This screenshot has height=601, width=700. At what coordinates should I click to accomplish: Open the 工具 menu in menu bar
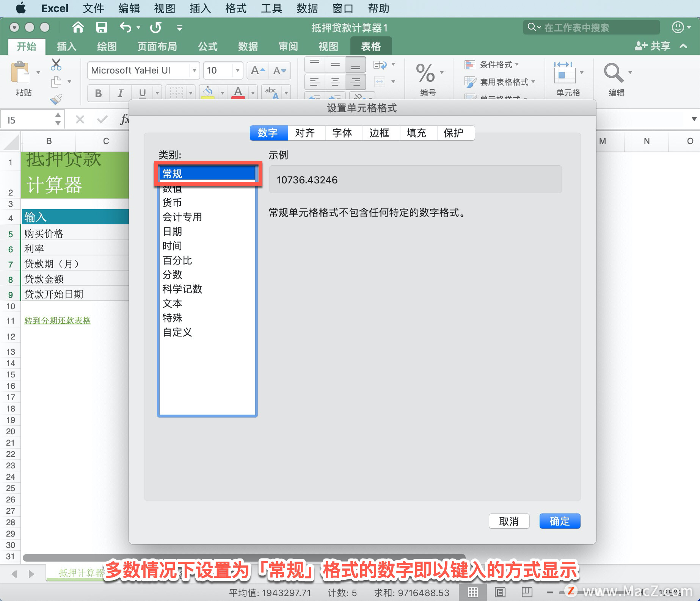point(272,8)
